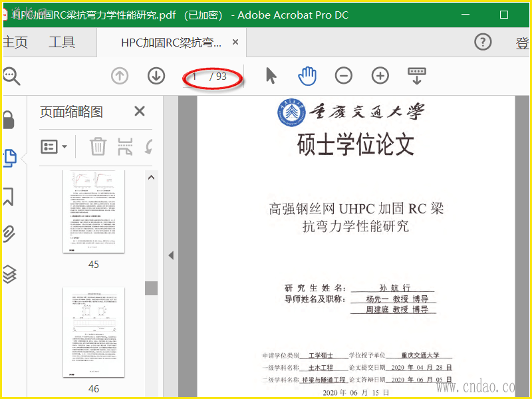Close the HPC加固RC梁抗弯 document tab
Viewport: 532px width, 399px height.
(x=235, y=42)
